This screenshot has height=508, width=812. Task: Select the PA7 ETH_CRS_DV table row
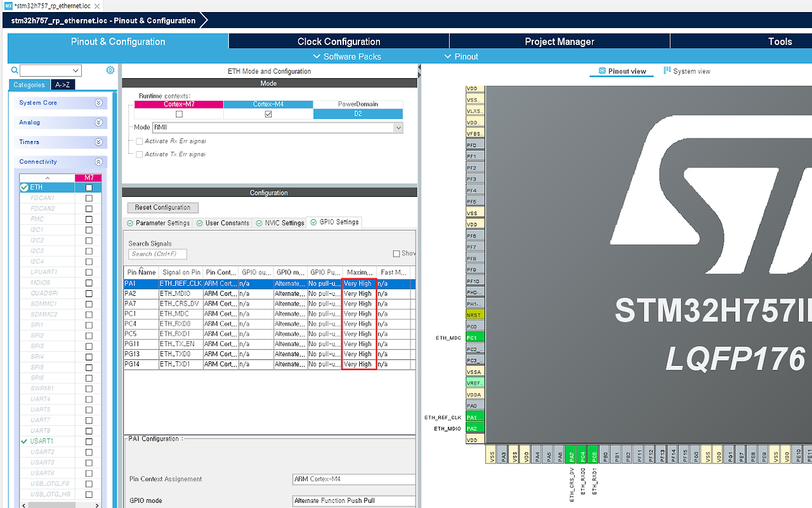click(x=270, y=304)
